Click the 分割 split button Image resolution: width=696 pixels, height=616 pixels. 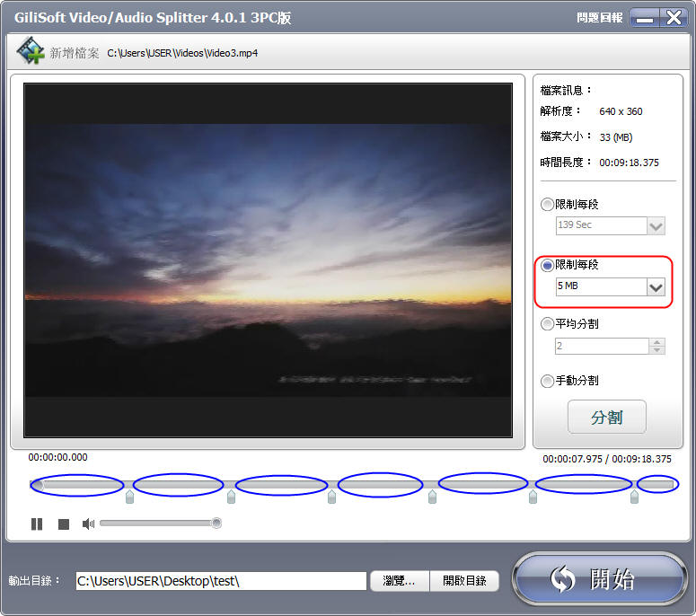(606, 418)
